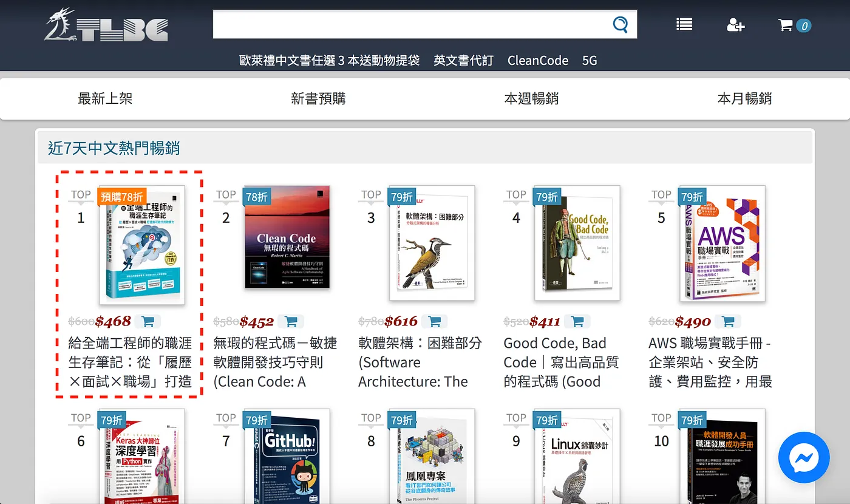Open the 鳳凰專案 book cover

tap(432, 457)
